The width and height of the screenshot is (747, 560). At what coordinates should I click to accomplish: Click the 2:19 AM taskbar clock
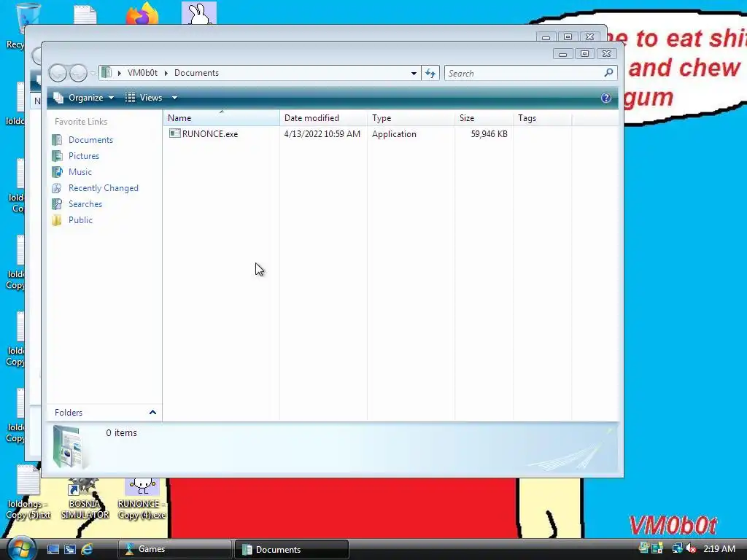click(x=719, y=549)
